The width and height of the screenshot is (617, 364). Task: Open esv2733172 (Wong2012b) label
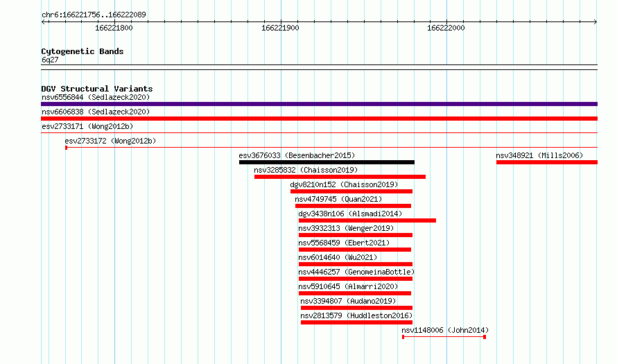click(110, 141)
